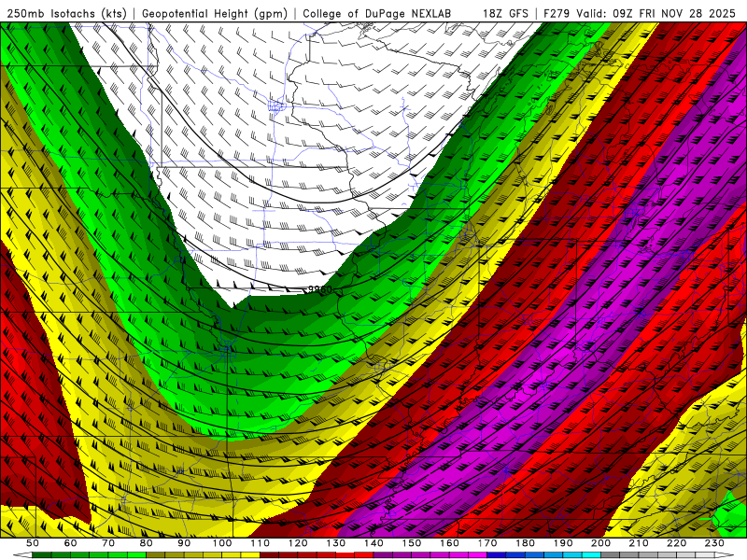
Task: Click the '200' color bar label
Action: [x=601, y=543]
